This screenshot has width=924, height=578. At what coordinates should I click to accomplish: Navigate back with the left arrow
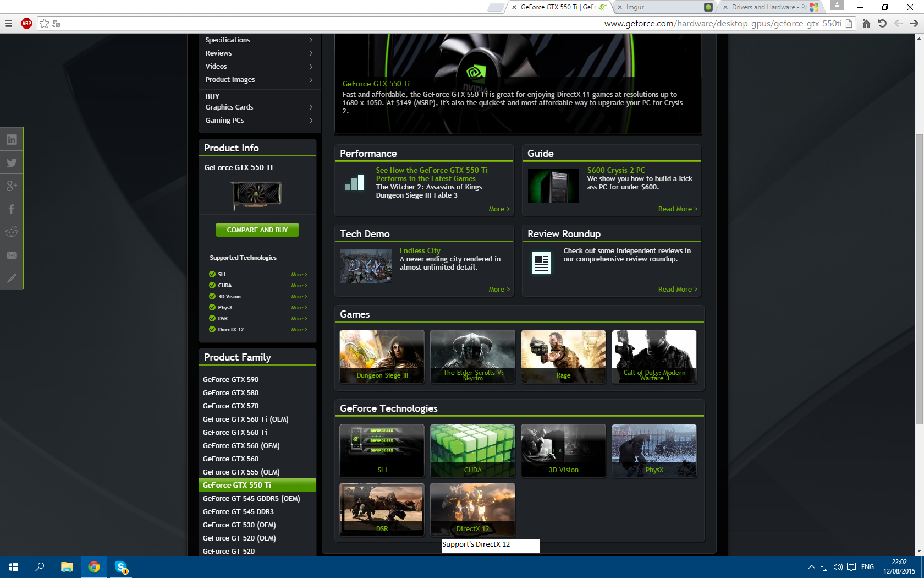tap(898, 23)
